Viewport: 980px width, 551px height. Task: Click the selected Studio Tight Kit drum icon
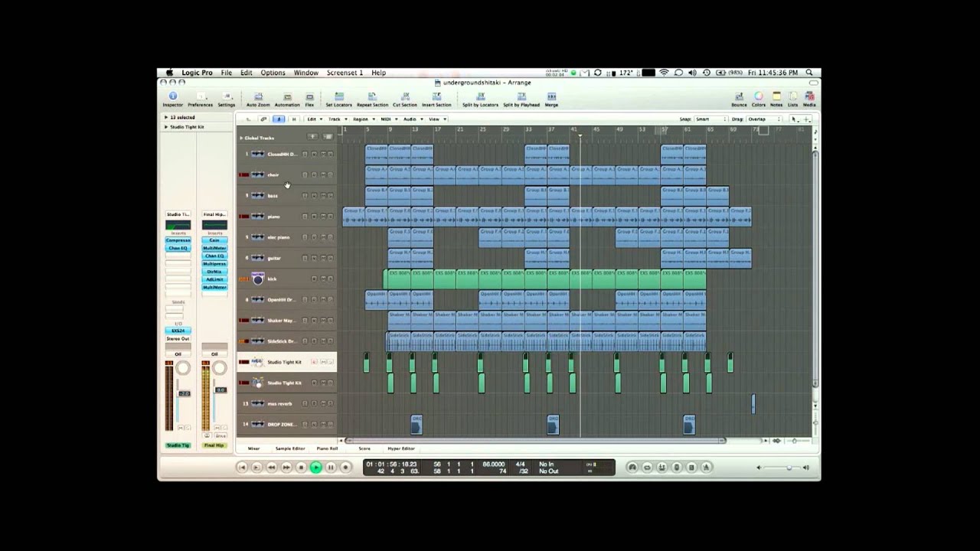pos(258,362)
